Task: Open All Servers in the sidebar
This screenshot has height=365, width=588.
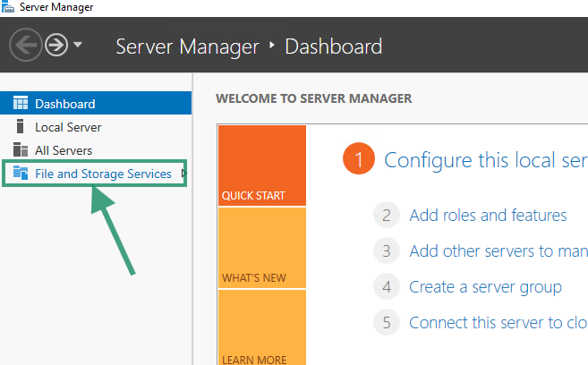Action: tap(96, 150)
